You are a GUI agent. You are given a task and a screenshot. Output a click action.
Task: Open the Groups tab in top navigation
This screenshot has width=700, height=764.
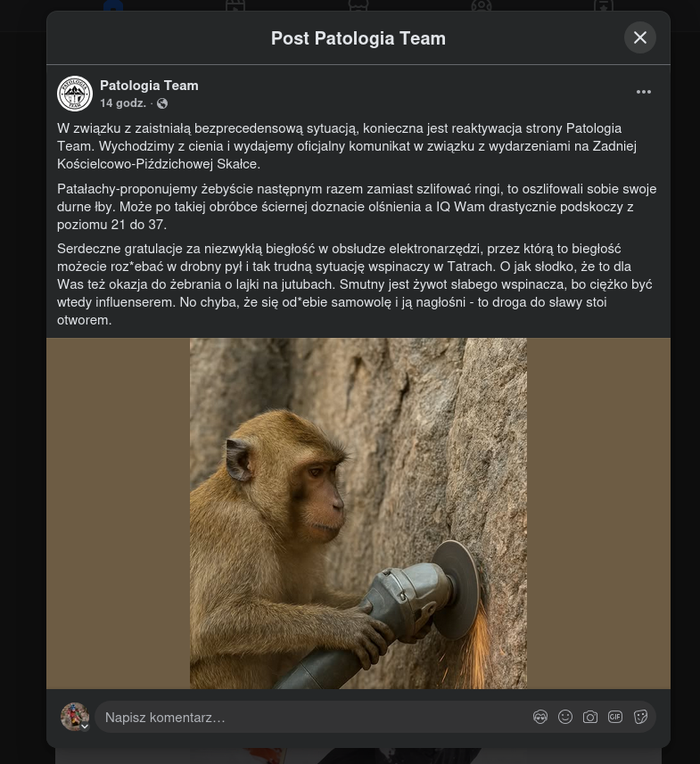click(482, 7)
